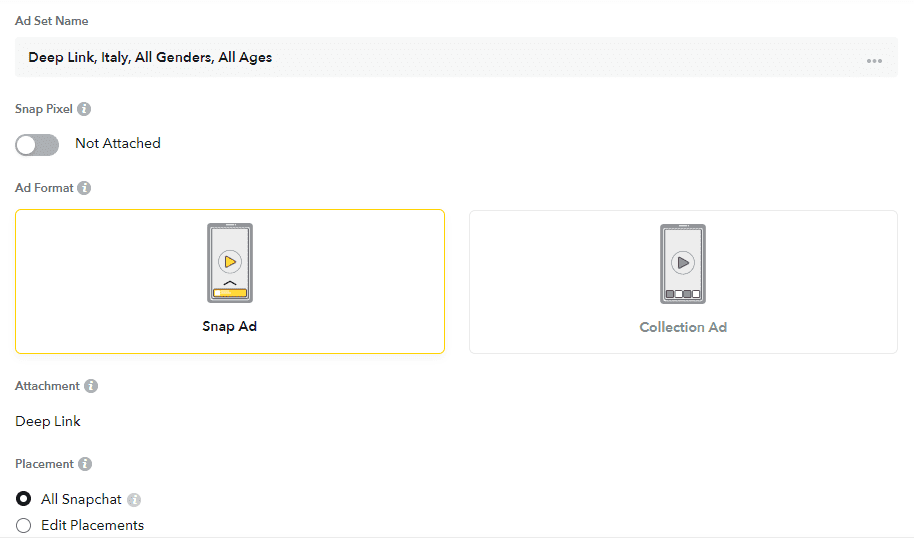Click the Deep Link attachment text
914x545 pixels.
[x=48, y=421]
